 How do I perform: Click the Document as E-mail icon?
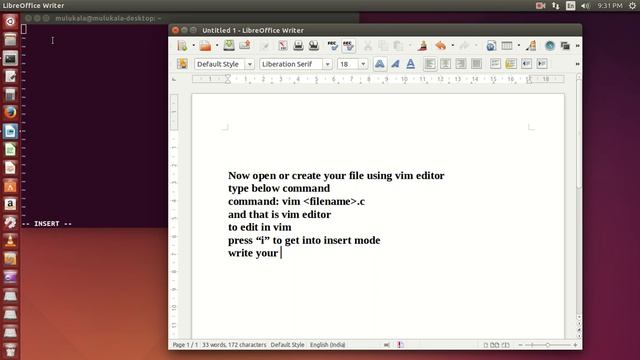tap(244, 45)
